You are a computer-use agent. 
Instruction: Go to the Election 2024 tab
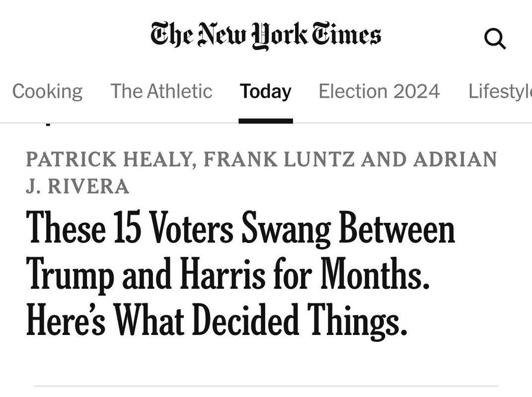coord(380,91)
